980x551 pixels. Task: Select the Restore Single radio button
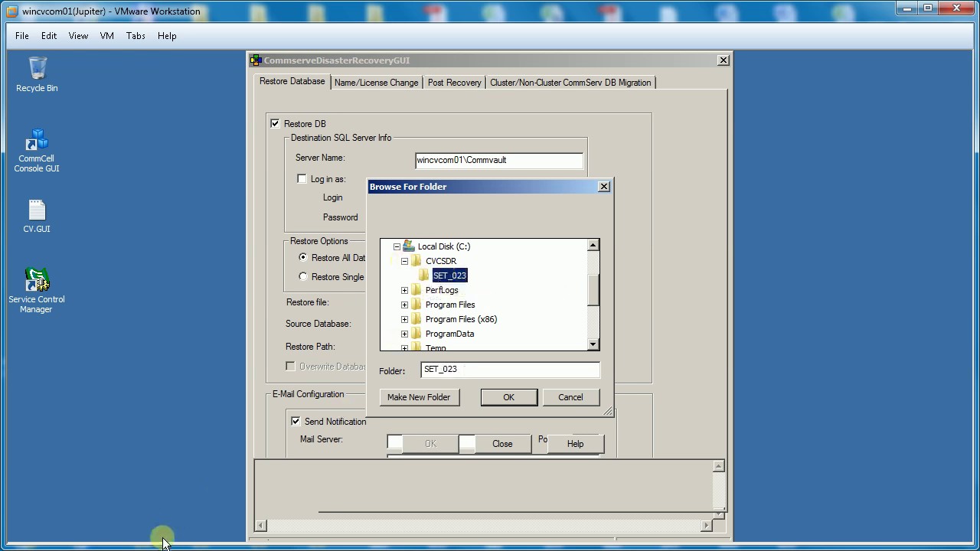303,276
